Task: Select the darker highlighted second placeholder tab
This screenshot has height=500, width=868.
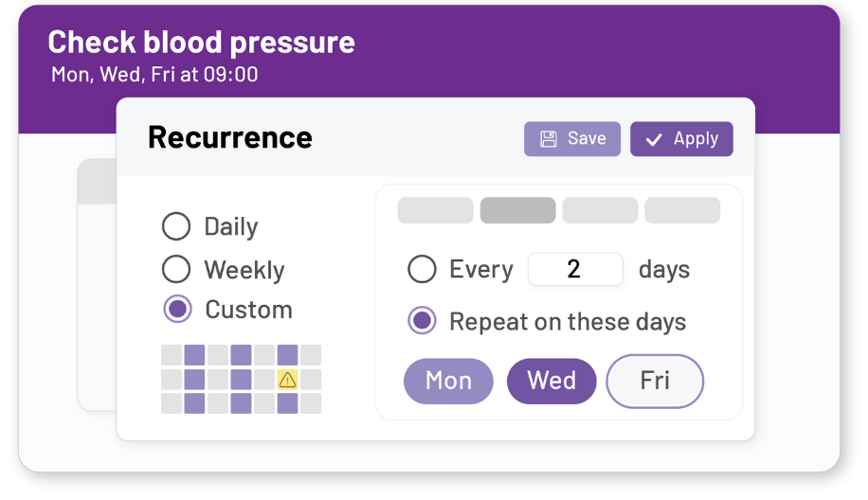Action: [x=517, y=210]
